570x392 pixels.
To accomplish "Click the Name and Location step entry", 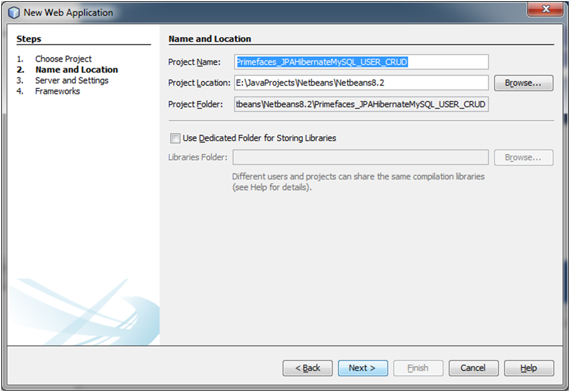I will (x=76, y=69).
